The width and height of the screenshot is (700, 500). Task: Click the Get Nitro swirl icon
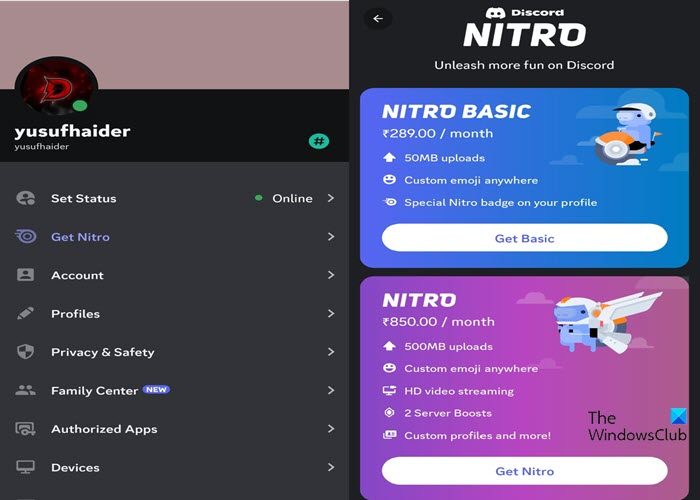point(25,236)
